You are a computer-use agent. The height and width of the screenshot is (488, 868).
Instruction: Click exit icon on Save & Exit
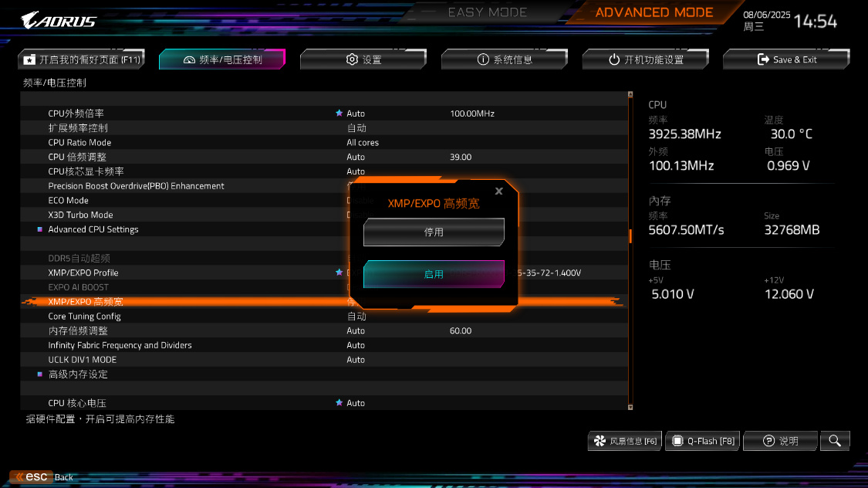(x=763, y=59)
